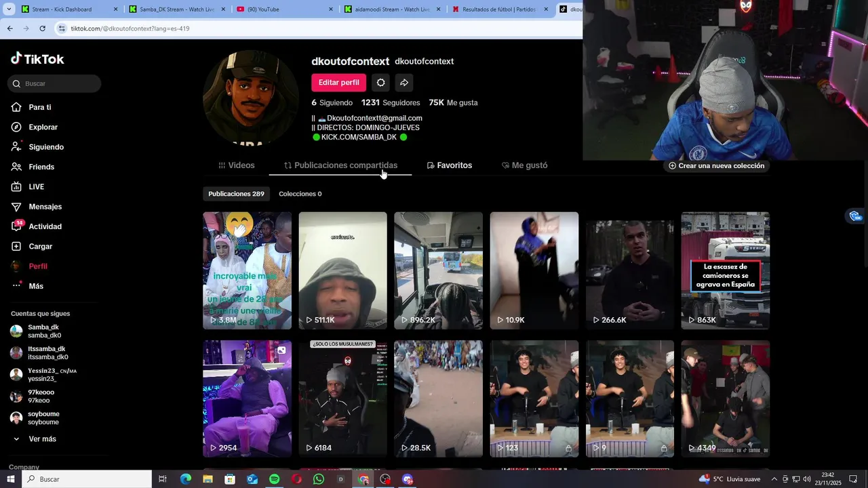Open Microsoft Edge from the taskbar
Viewport: 868px width, 488px height.
(x=185, y=479)
